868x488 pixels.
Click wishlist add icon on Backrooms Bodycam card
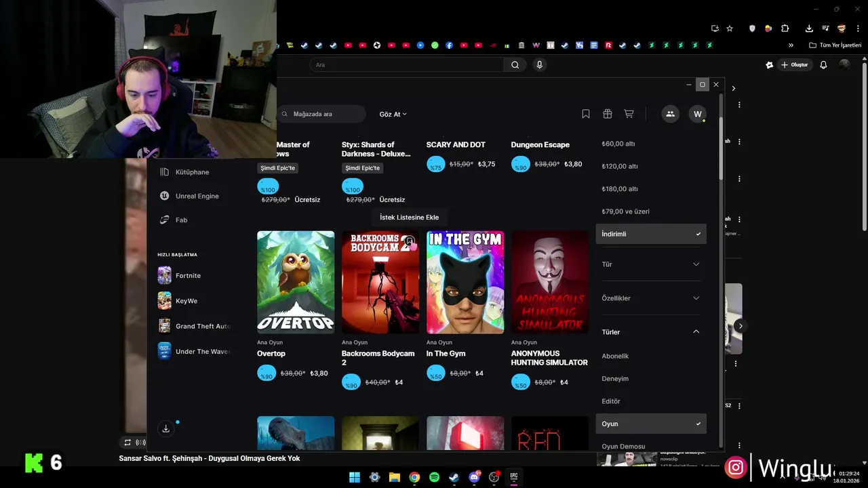(x=409, y=241)
